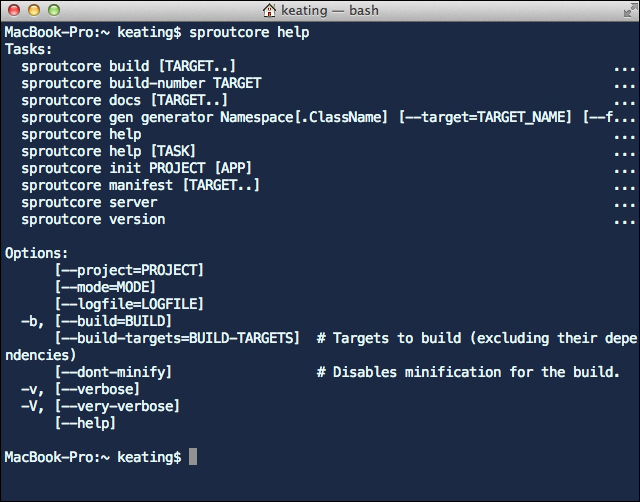
Task: Click the fullscreen arrows icon at top right
Action: point(630,11)
